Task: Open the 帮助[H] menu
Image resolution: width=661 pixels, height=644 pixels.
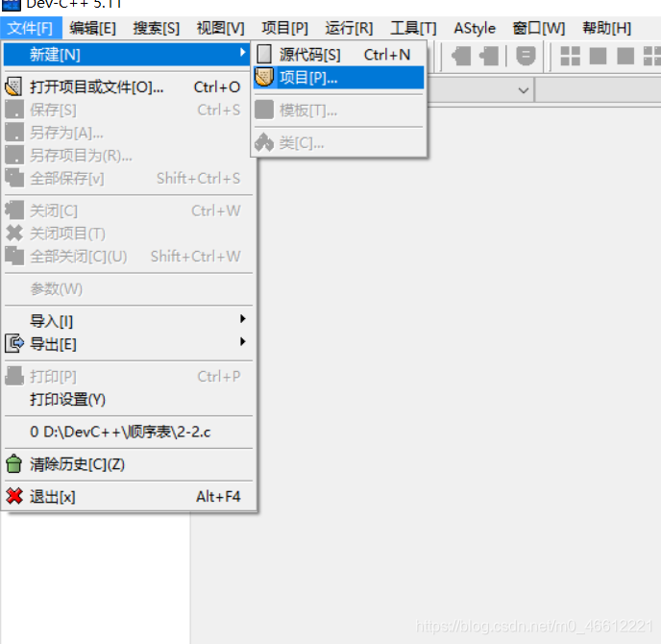Action: (607, 28)
